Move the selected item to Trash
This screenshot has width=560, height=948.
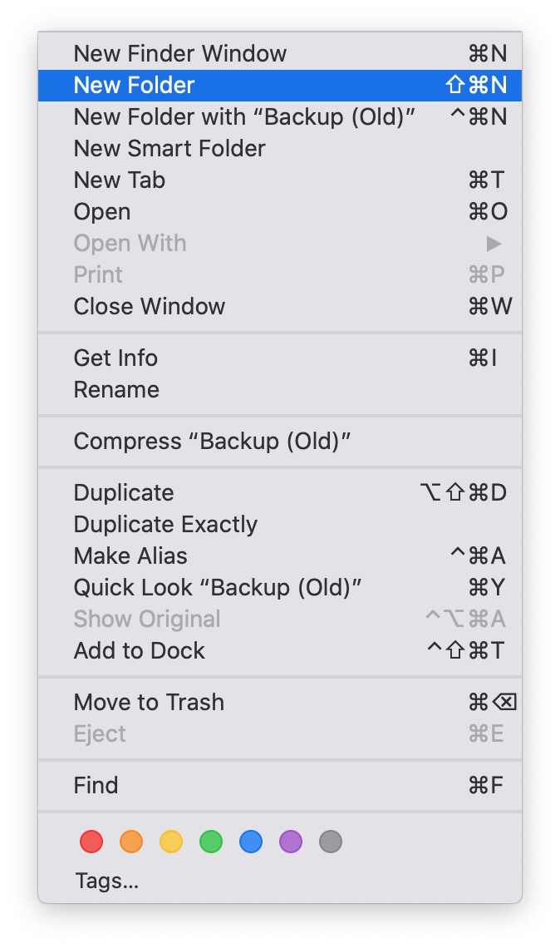(x=149, y=703)
